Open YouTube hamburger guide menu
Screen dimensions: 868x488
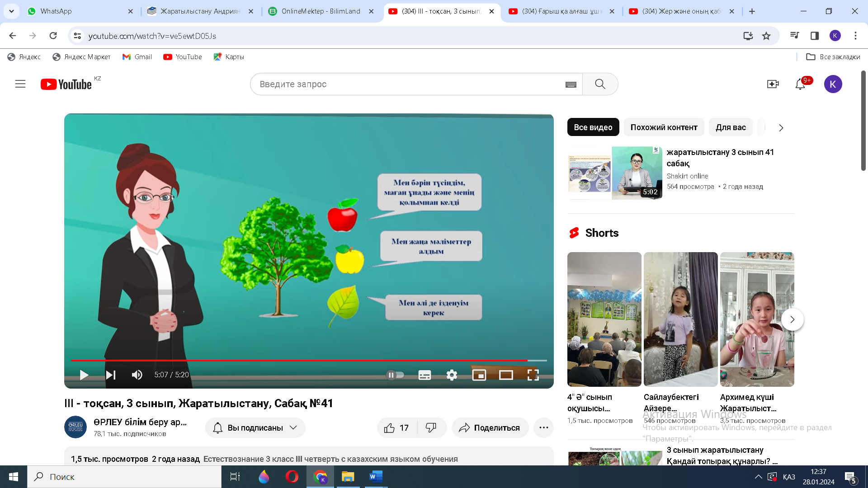[20, 84]
